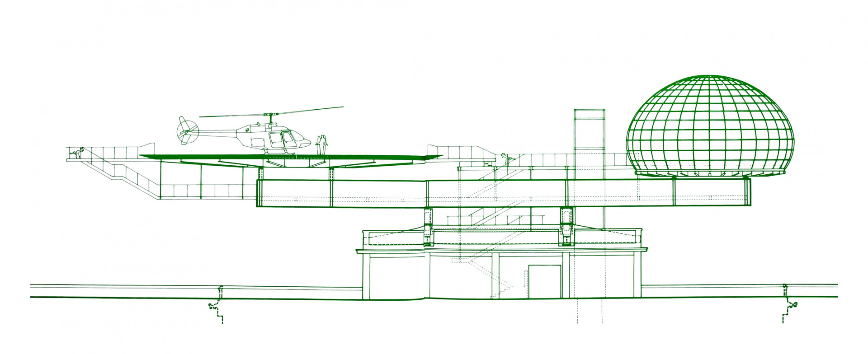Click the dark circular helipad deck
The image size is (868, 354).
pos(289,157)
